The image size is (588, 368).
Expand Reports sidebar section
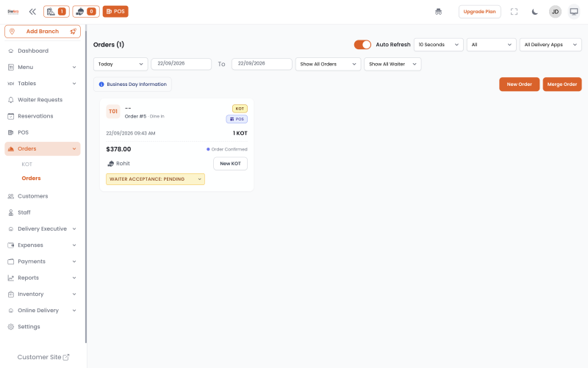click(43, 278)
